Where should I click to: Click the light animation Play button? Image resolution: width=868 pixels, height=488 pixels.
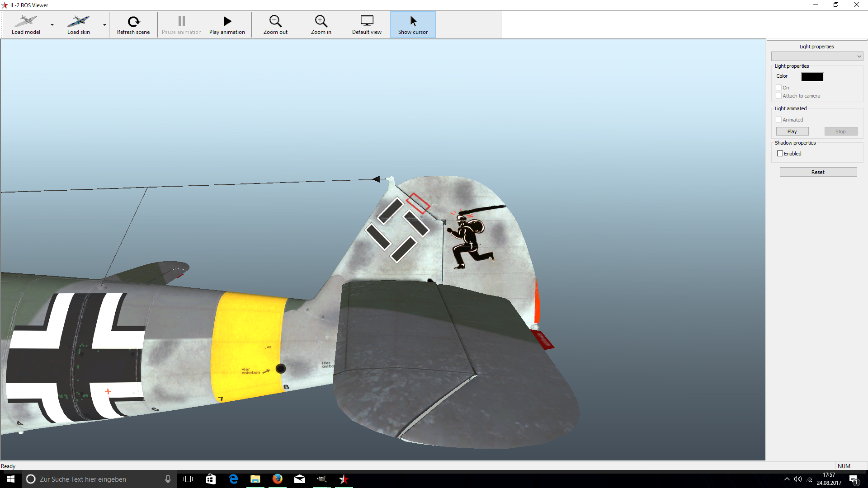(792, 131)
